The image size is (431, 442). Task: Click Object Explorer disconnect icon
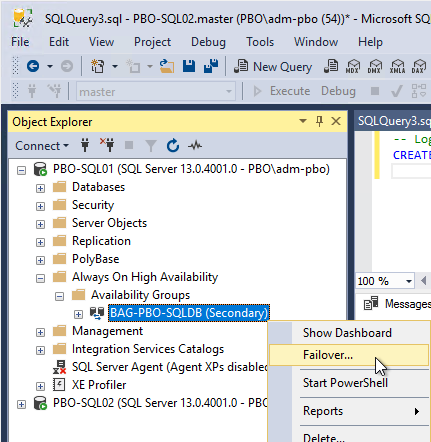tap(107, 145)
